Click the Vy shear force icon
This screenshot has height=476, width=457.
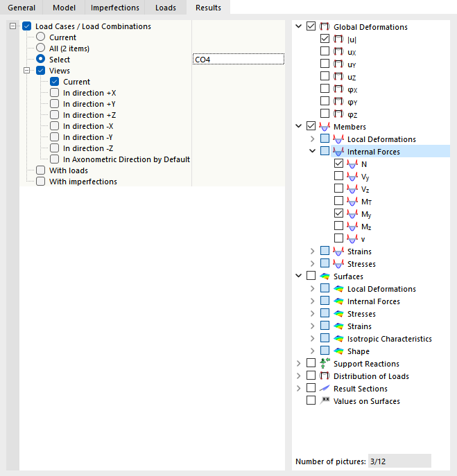[x=352, y=177]
